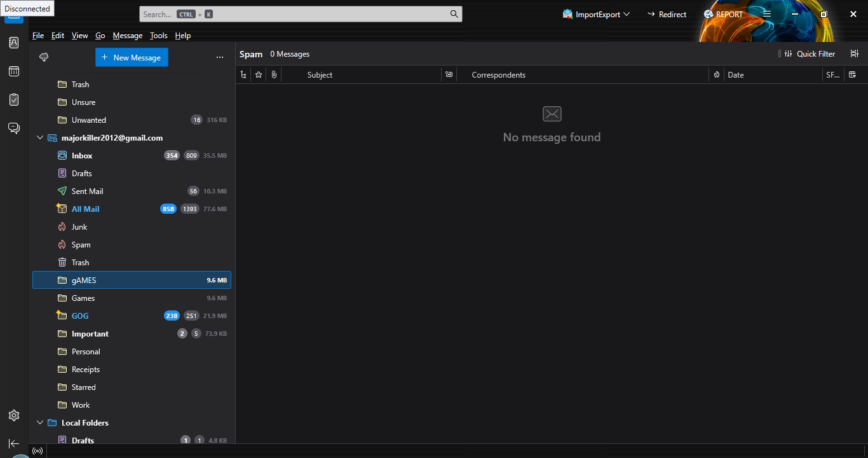Click the Redirect toolbar button
The width and height of the screenshot is (868, 458).
coord(667,14)
